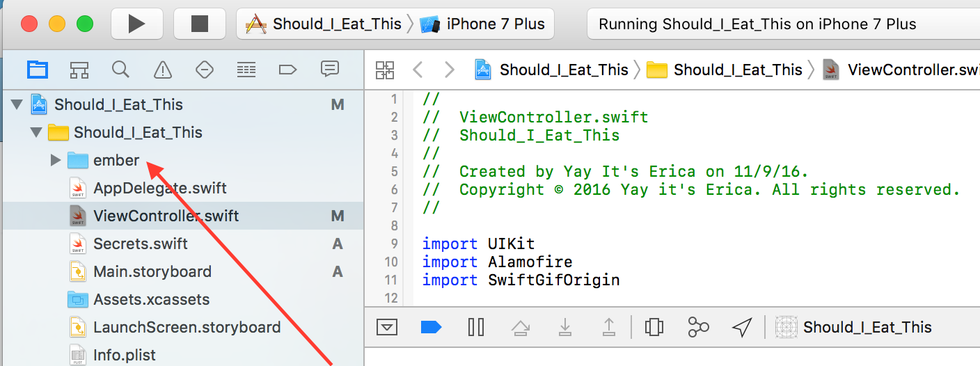Click the Simulate Location arrow icon
This screenshot has height=366, width=980.
point(742,327)
